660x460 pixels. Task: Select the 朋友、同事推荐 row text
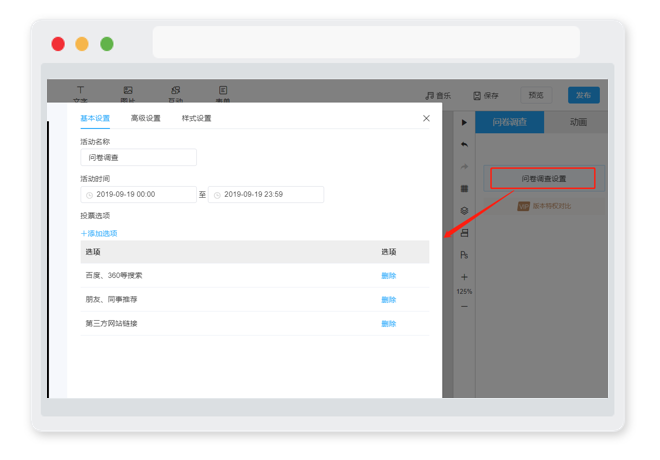click(x=112, y=299)
